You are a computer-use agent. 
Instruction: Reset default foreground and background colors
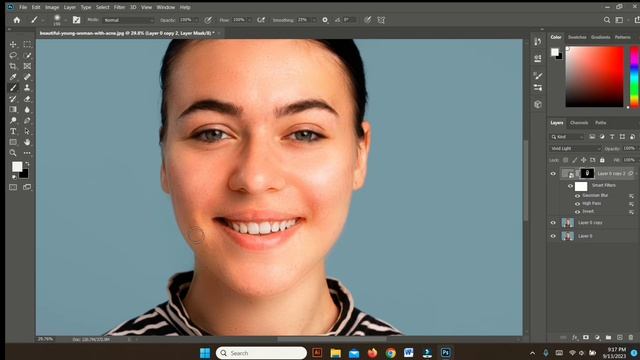14,177
